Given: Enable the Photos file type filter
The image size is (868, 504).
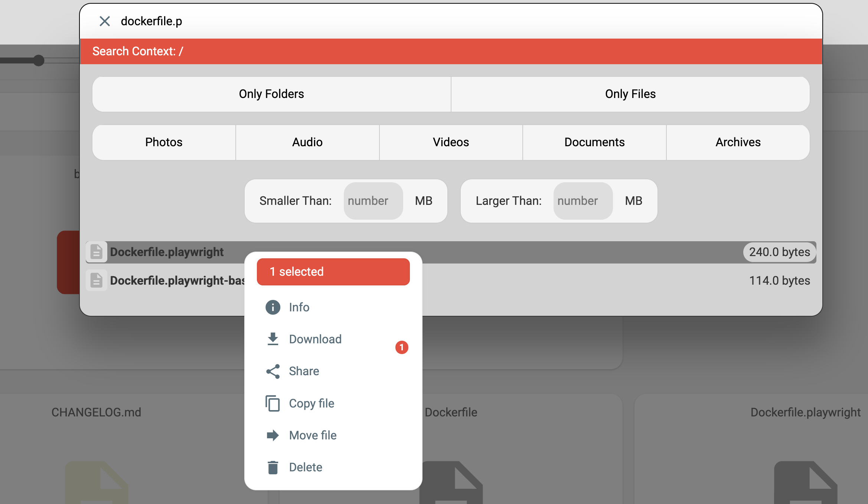Looking at the screenshot, I should (x=164, y=143).
